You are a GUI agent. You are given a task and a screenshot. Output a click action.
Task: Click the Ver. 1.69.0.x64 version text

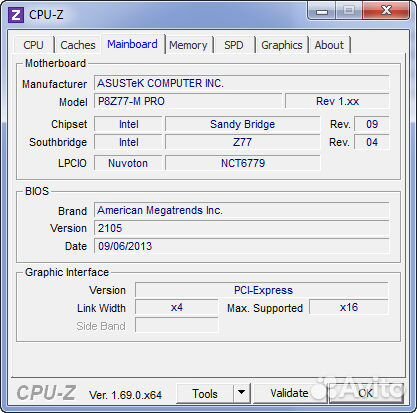click(125, 395)
